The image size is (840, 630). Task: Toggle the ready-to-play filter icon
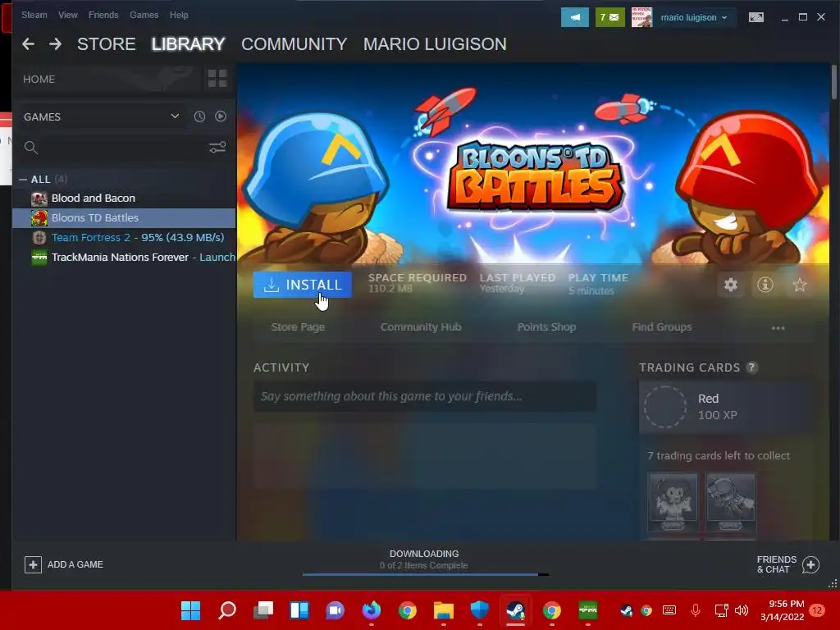pos(221,116)
